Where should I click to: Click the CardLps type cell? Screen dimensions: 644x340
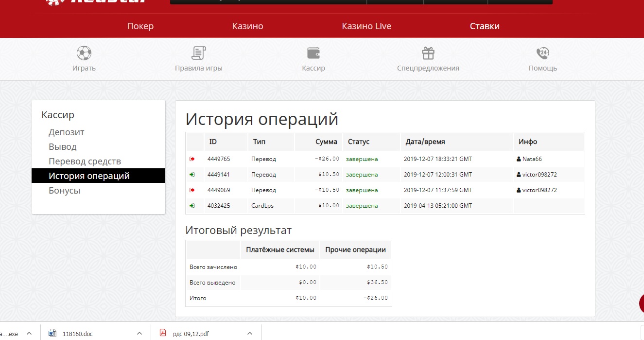point(262,206)
